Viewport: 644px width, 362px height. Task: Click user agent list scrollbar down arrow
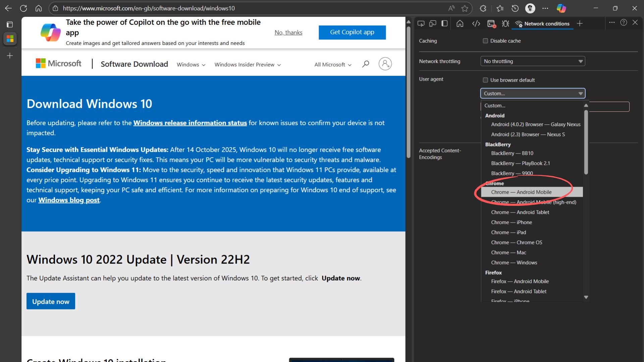point(586,297)
